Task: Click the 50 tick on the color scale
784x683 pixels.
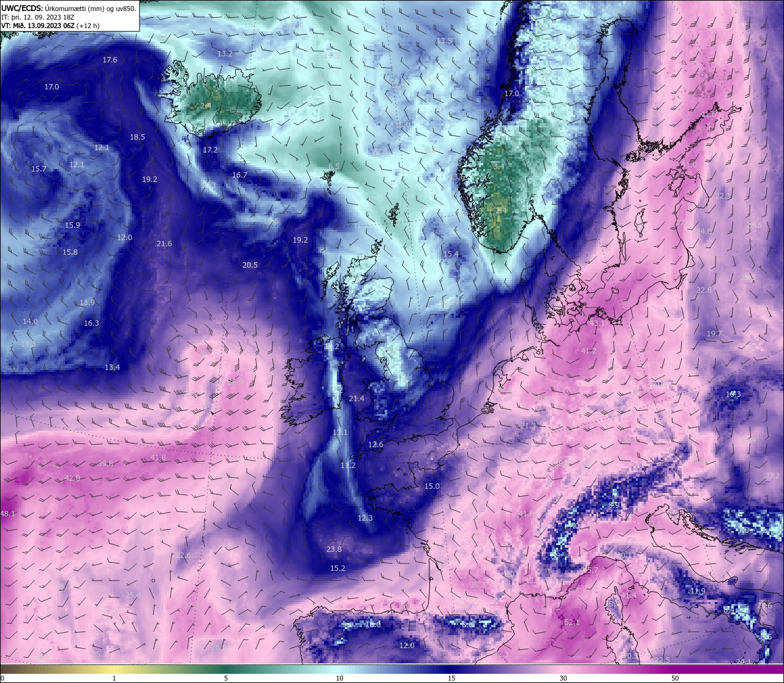Action: pos(674,678)
